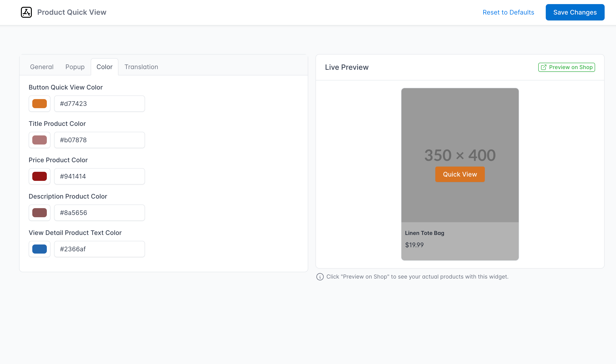This screenshot has width=616, height=364.
Task: Click the $19.99 price in preview
Action: pos(414,245)
